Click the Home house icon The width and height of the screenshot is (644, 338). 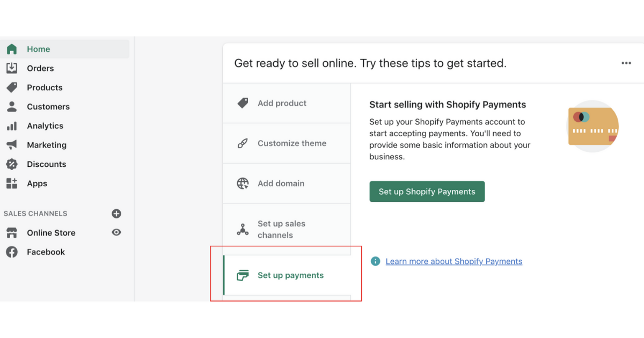click(x=12, y=49)
